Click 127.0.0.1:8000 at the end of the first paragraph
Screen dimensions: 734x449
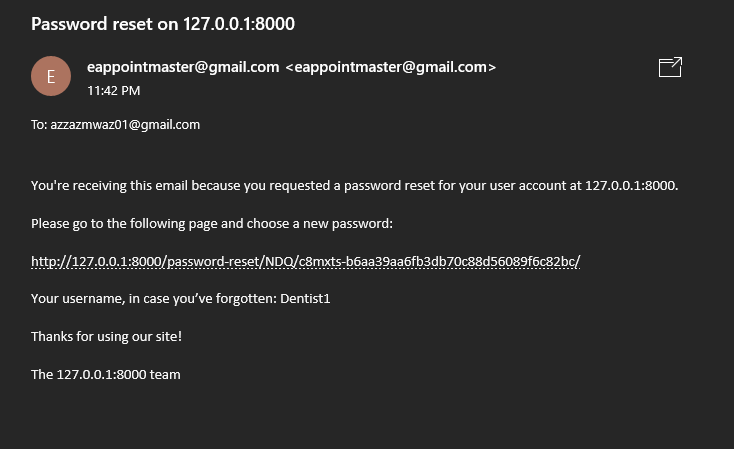point(630,185)
